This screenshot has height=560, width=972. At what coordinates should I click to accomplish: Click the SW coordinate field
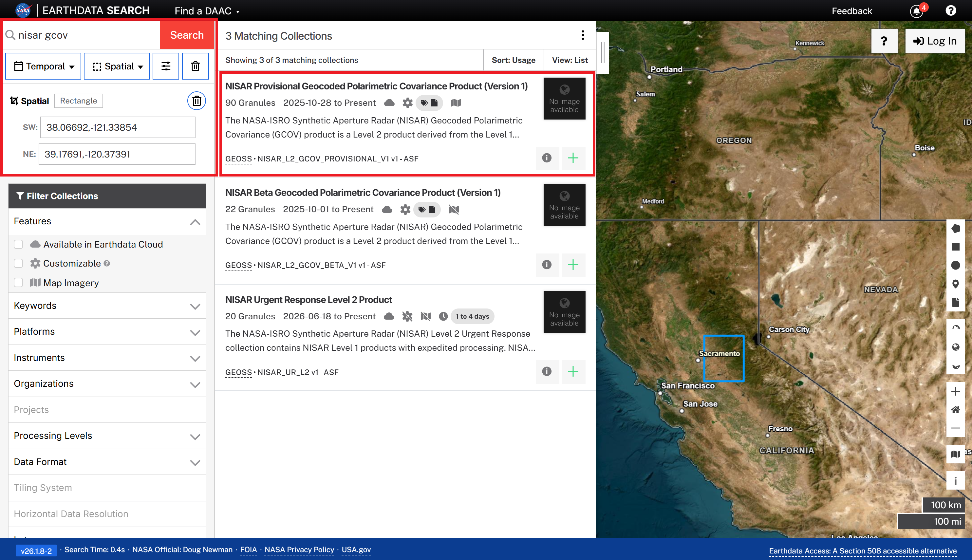(x=118, y=127)
